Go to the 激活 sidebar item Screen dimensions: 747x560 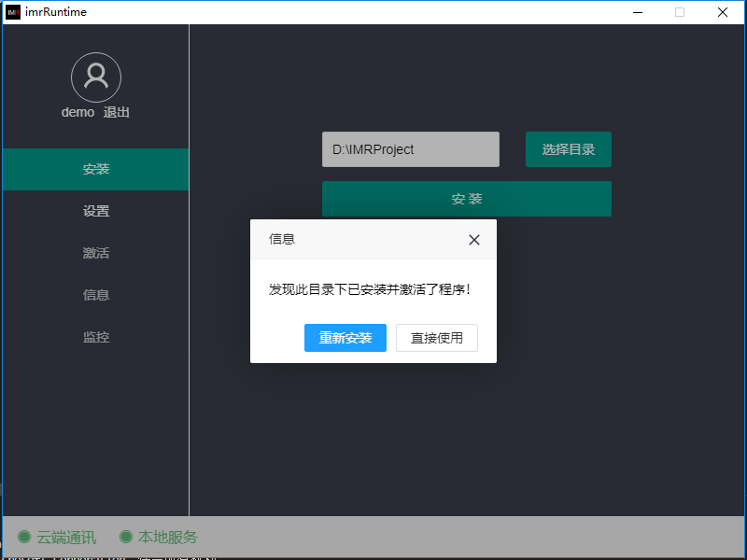[96, 253]
